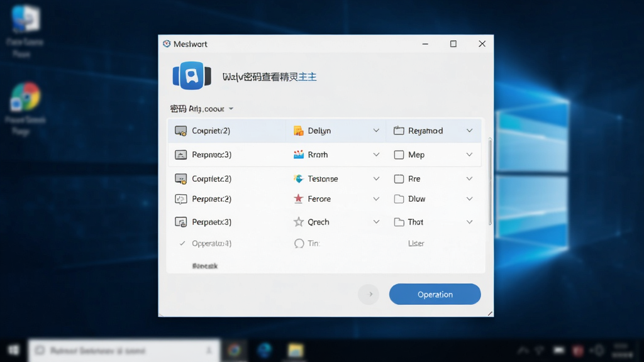Expand the Deliyn dropdown arrow
Viewport: 644px width, 362px height.
(376, 131)
